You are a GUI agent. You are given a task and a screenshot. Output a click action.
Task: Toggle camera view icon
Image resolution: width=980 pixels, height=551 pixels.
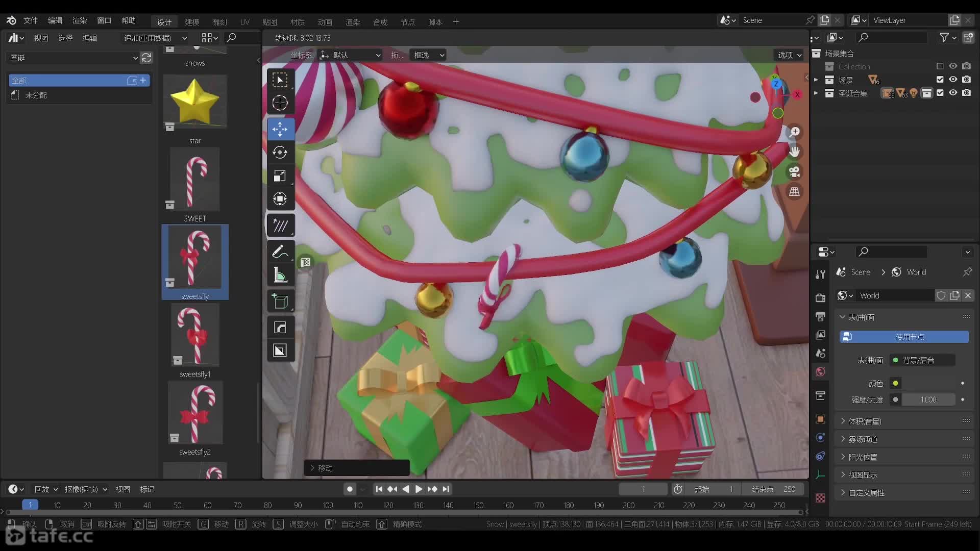(x=794, y=172)
